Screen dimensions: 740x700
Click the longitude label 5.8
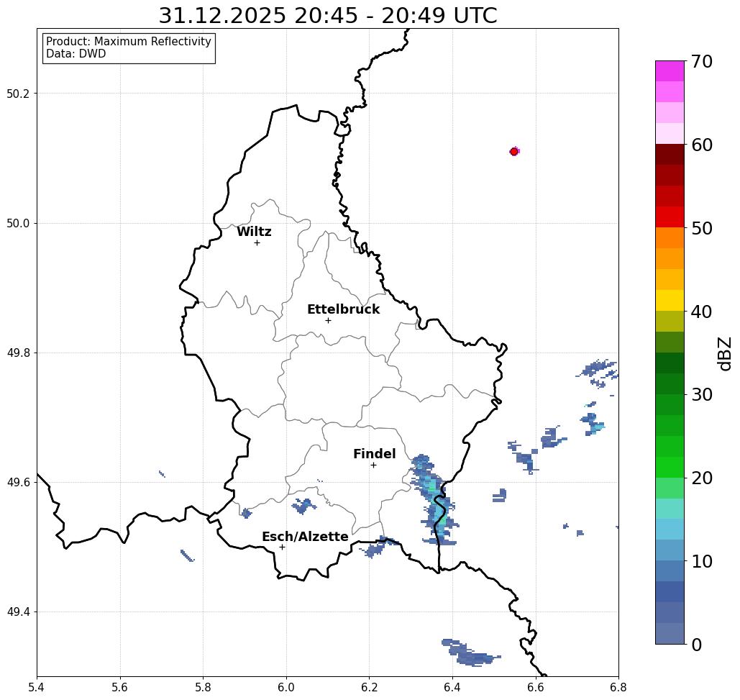[x=204, y=687]
